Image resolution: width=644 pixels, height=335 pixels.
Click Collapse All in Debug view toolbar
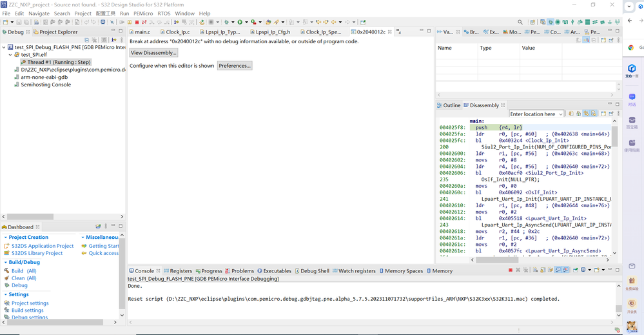pyautogui.click(x=86, y=40)
